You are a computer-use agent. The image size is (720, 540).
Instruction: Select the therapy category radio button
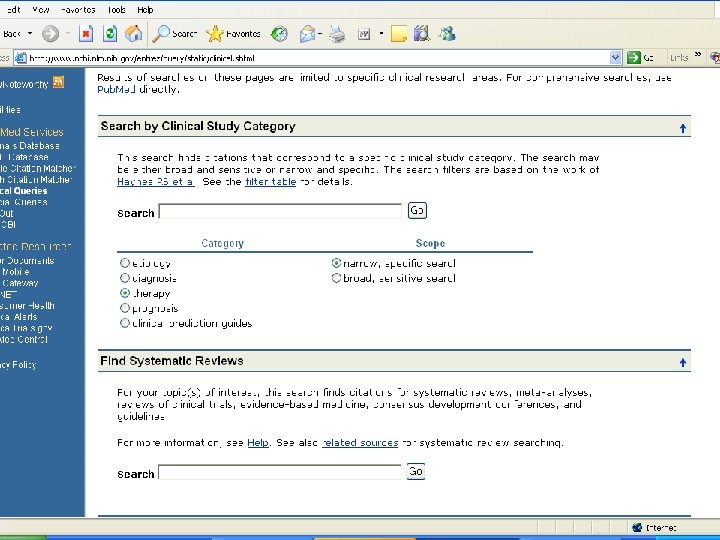[124, 293]
